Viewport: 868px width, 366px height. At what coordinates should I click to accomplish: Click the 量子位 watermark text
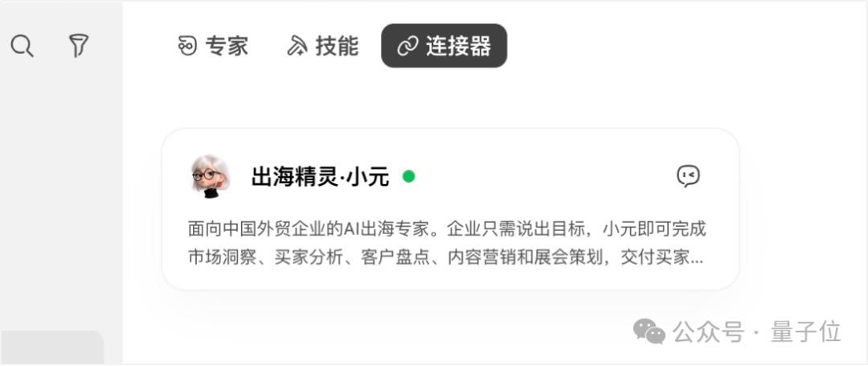(x=805, y=331)
